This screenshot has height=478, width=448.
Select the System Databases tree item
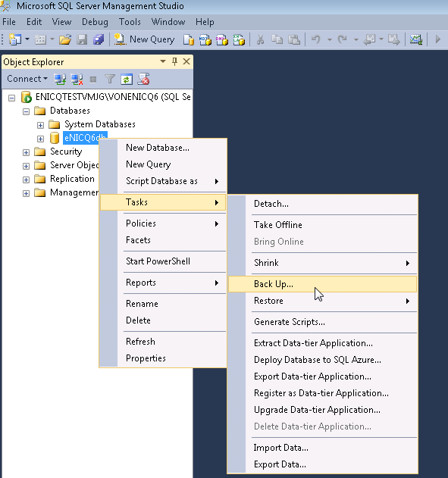pos(100,124)
